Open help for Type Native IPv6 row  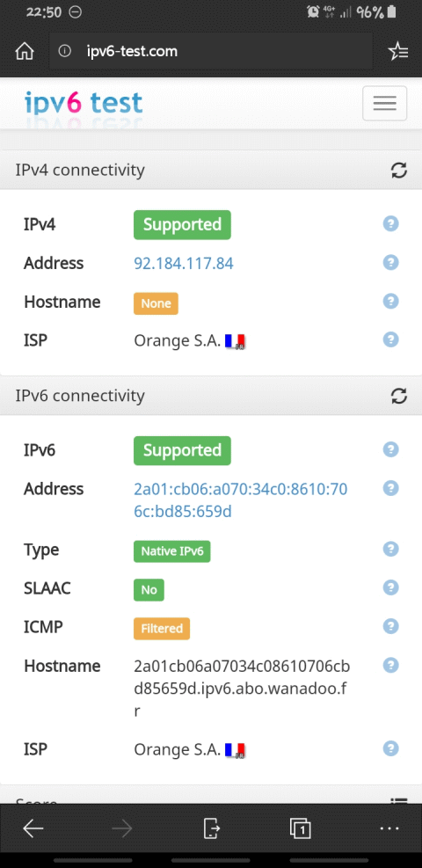[x=390, y=549]
